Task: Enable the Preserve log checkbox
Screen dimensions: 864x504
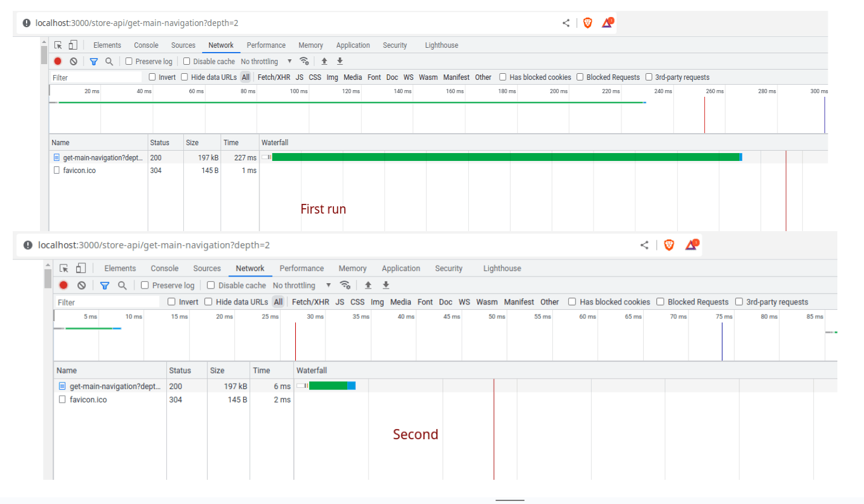Action: pyautogui.click(x=129, y=61)
